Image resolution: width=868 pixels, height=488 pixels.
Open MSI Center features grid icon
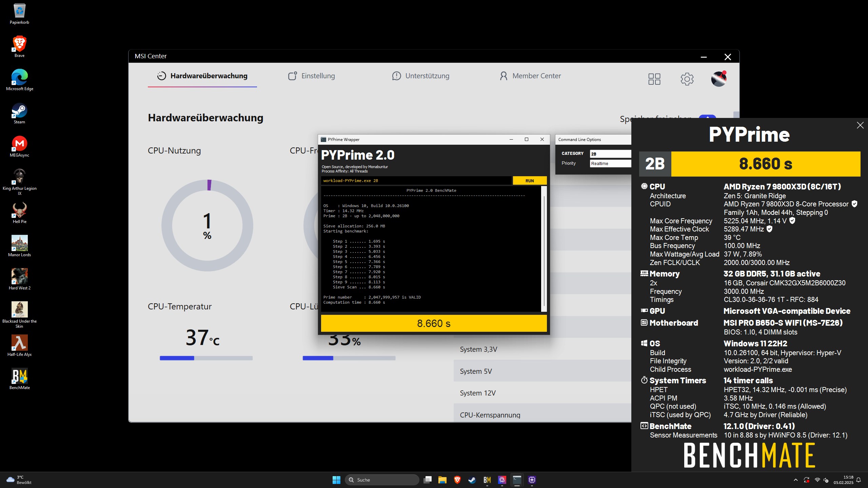[654, 79]
